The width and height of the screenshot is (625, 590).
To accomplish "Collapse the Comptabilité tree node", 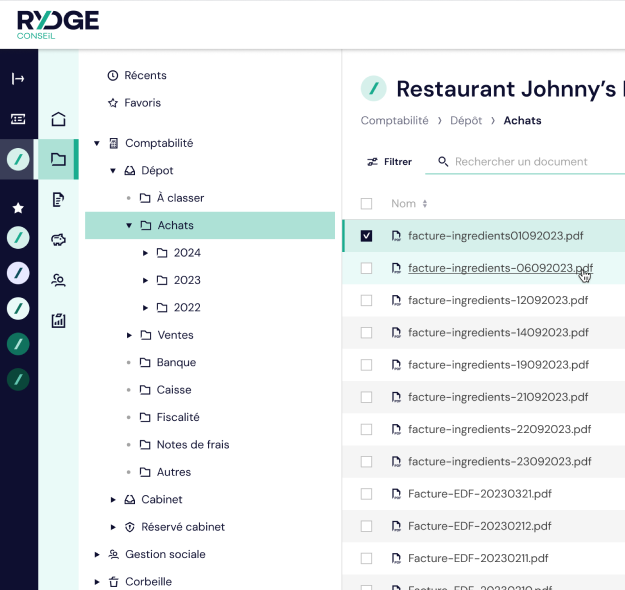I will coord(97,143).
